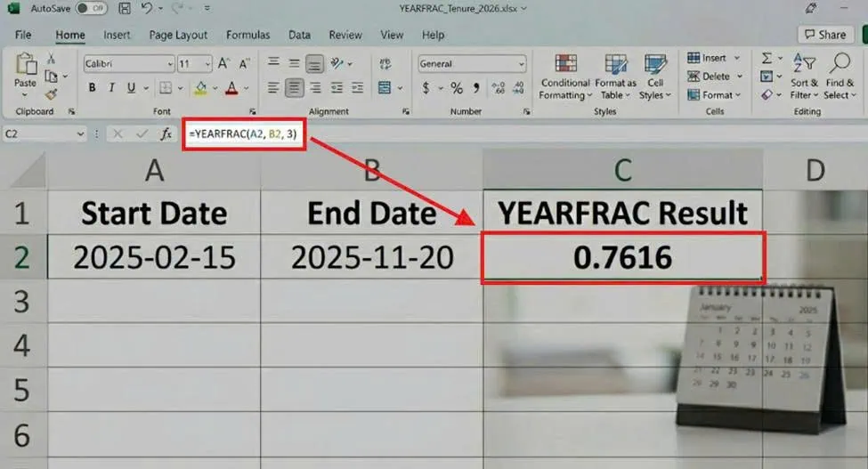This screenshot has height=469, width=868.
Task: Click the Undo arrow icon
Action: coord(146,8)
